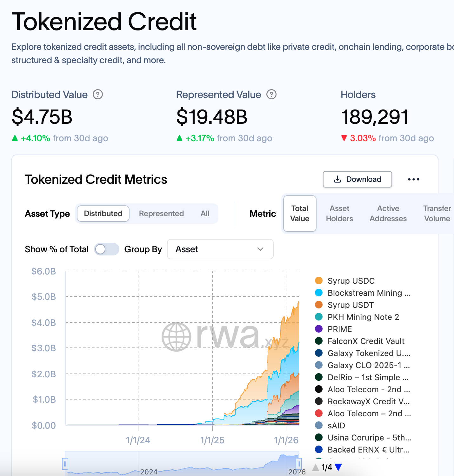The image size is (454, 476).
Task: Switch metric to Asset Holders
Action: (339, 214)
